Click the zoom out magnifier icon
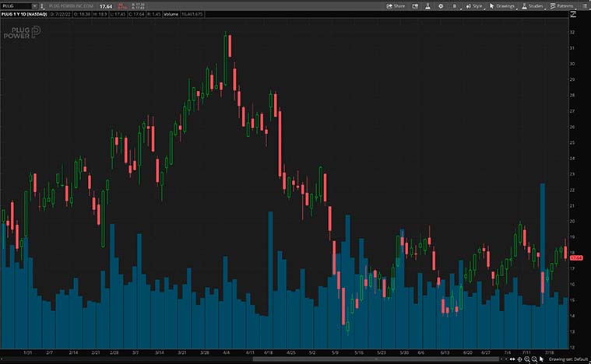591x364 pixels. coord(534,359)
